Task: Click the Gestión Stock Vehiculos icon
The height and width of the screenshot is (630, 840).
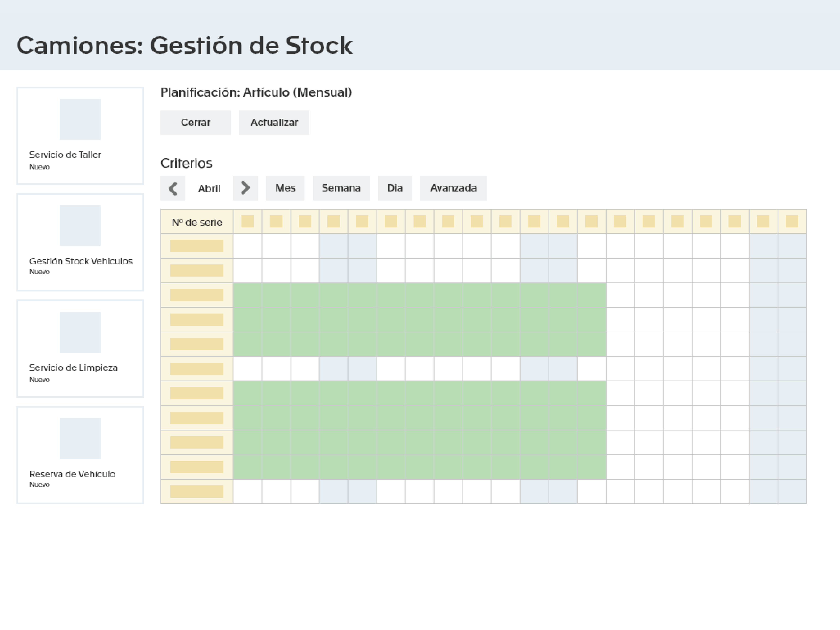Action: point(80,225)
